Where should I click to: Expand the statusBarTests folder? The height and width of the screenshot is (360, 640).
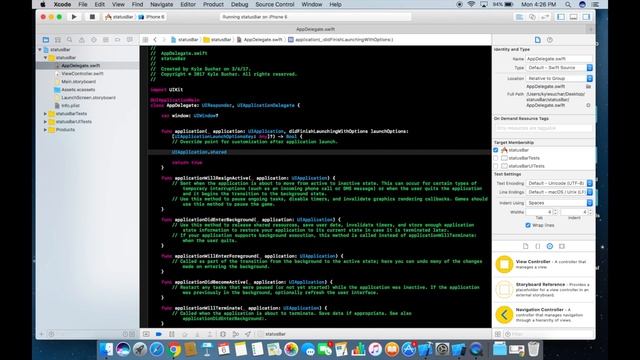tap(45, 114)
